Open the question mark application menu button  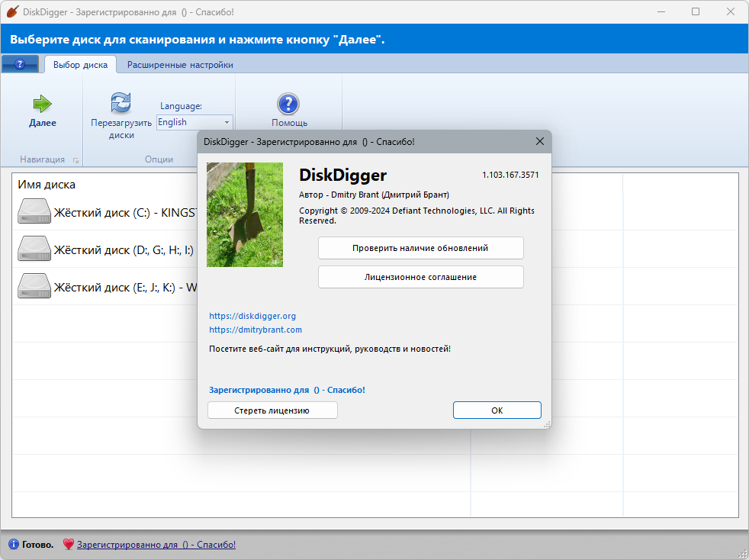point(20,64)
